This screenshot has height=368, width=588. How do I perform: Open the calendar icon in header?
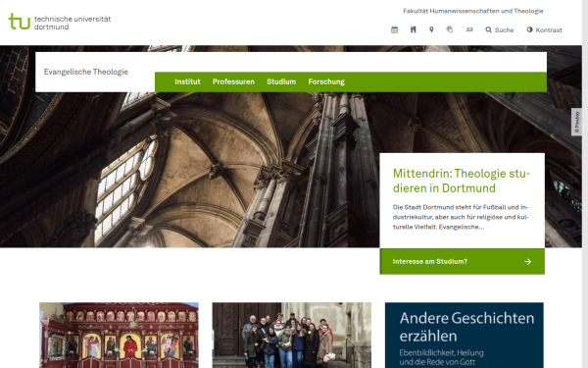394,29
